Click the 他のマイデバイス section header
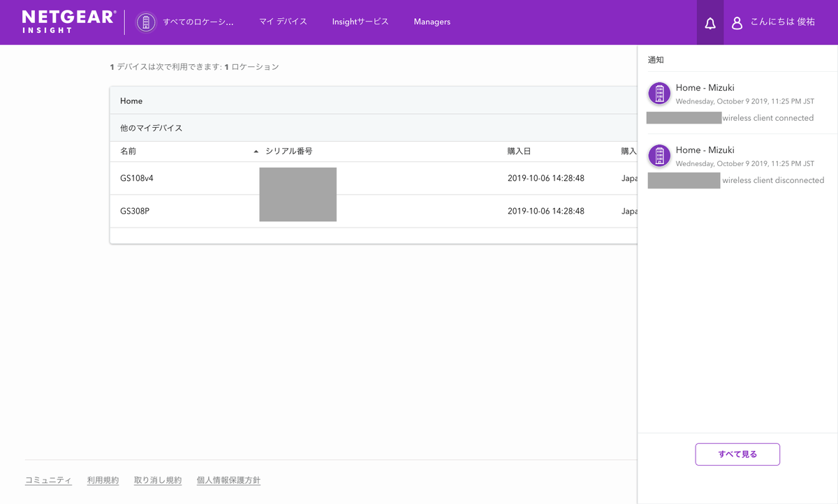Viewport: 838px width, 504px height. [x=374, y=128]
